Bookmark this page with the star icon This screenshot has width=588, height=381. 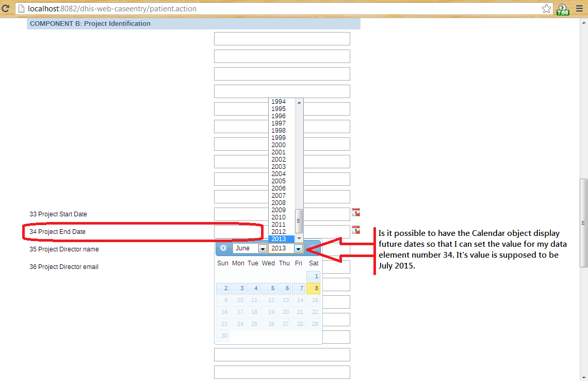546,9
